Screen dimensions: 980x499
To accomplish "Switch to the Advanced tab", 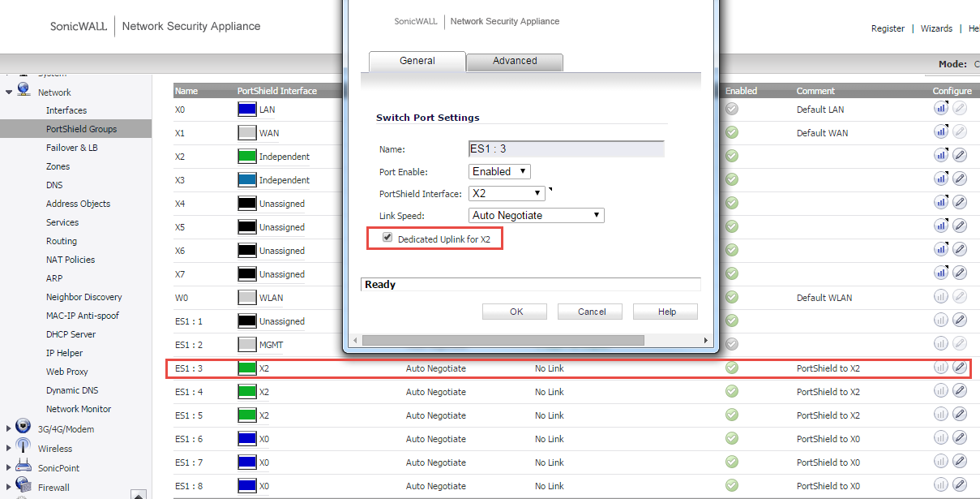I will [x=515, y=61].
